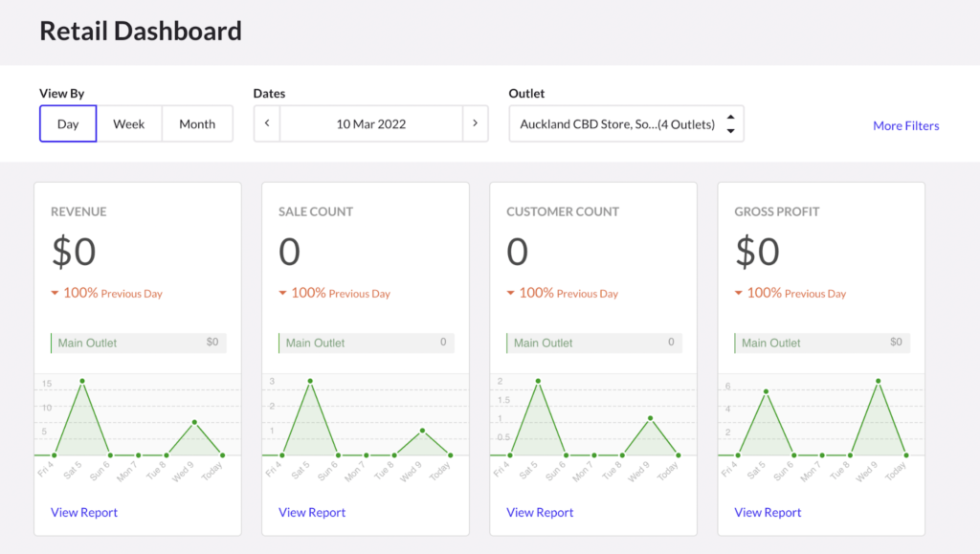Switch to the Week view
Screen dimensions: 980x554
[129, 123]
